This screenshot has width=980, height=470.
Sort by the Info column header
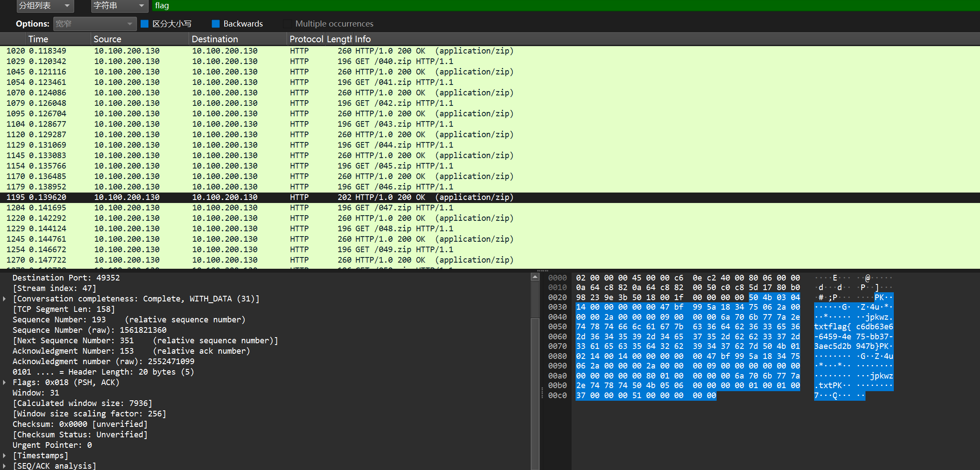click(x=666, y=39)
